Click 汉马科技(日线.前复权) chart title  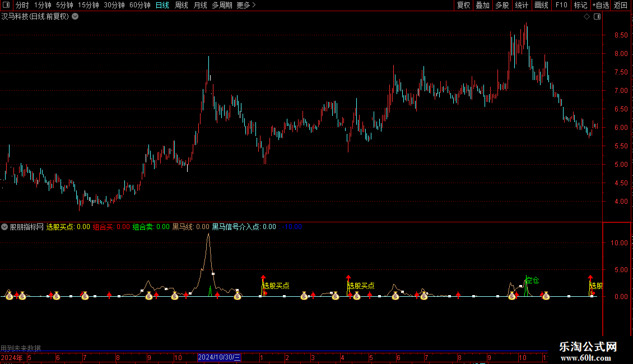click(x=35, y=17)
